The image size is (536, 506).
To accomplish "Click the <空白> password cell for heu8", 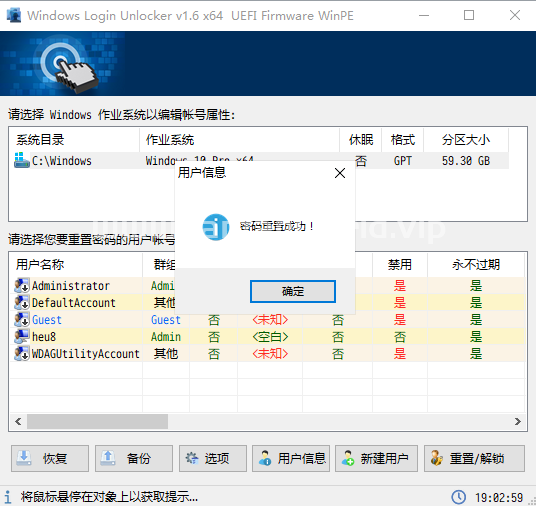I will point(270,337).
